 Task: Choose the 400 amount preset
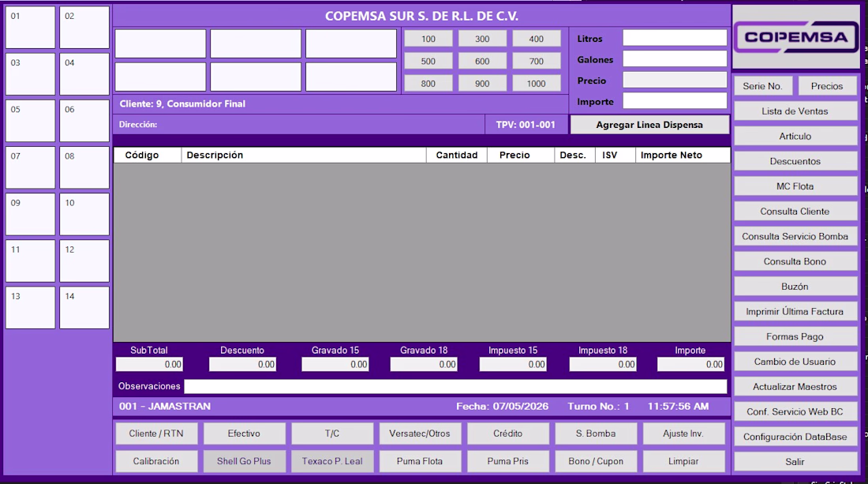click(x=537, y=39)
